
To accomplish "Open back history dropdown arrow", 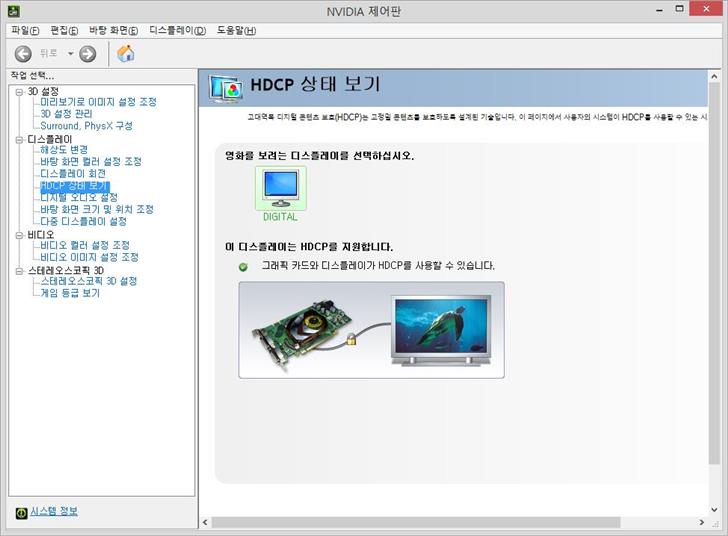I will coord(71,54).
